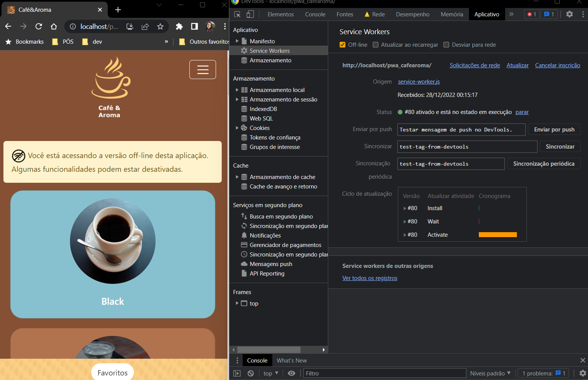The height and width of the screenshot is (380, 588).
Task: Click Solicitações de rede link
Action: point(475,65)
